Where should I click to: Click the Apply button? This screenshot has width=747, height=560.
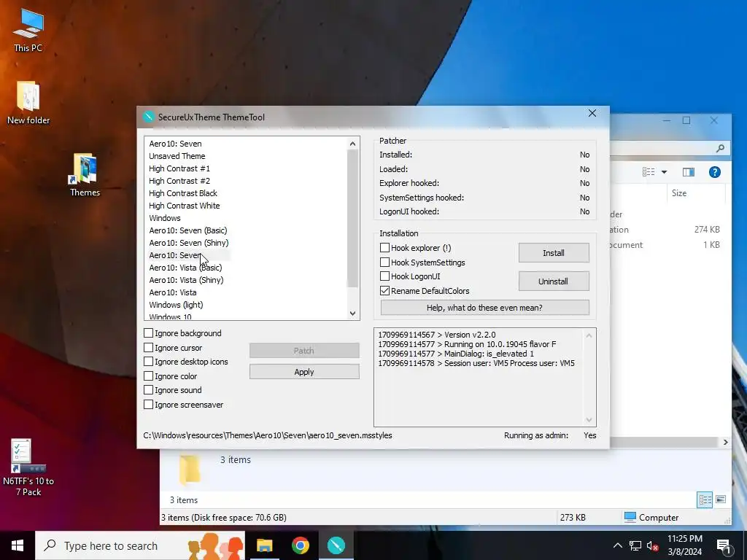[304, 371]
